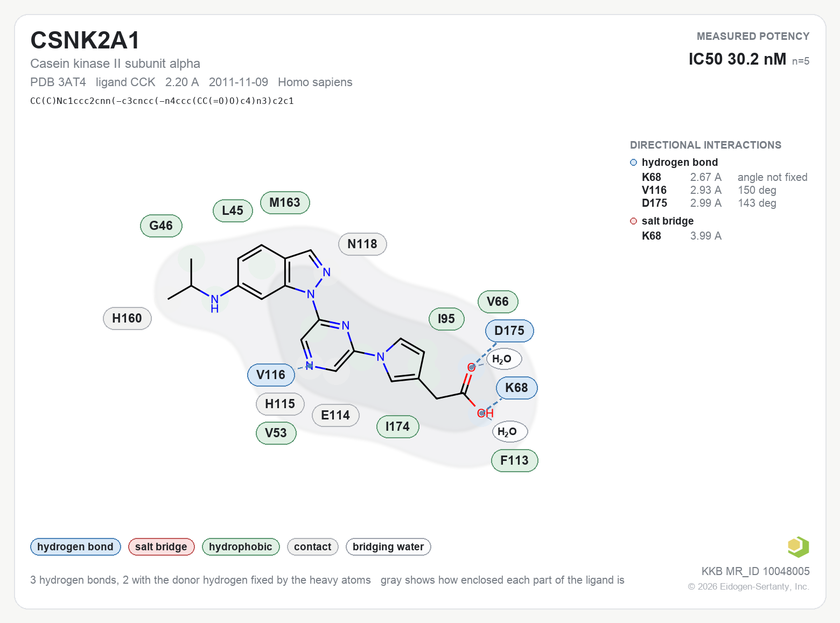
Task: Click the 'DIRECTIONAL INTERACTIONS' heading
Action: 705,145
